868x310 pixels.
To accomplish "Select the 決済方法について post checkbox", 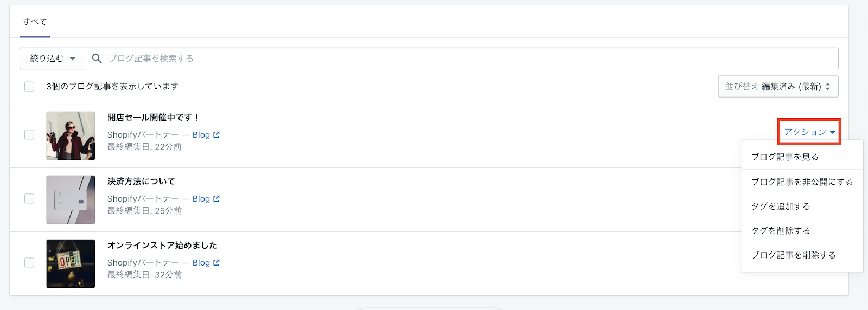I will pos(29,199).
